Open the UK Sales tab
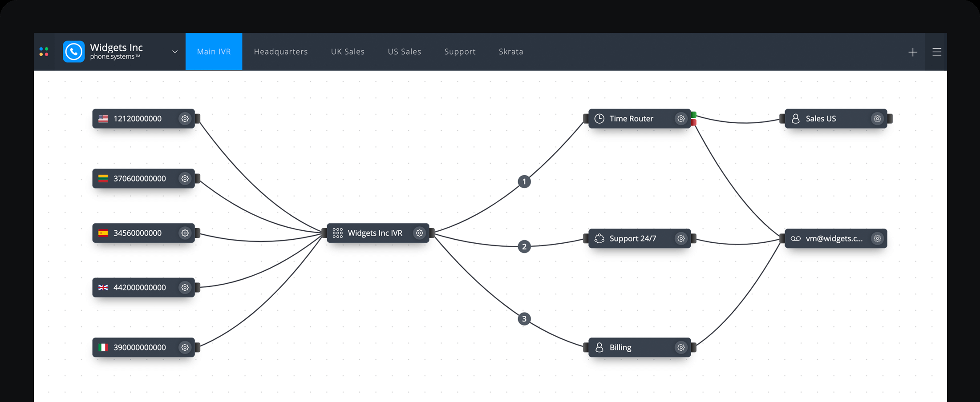Viewport: 980px width, 402px height. (348, 52)
